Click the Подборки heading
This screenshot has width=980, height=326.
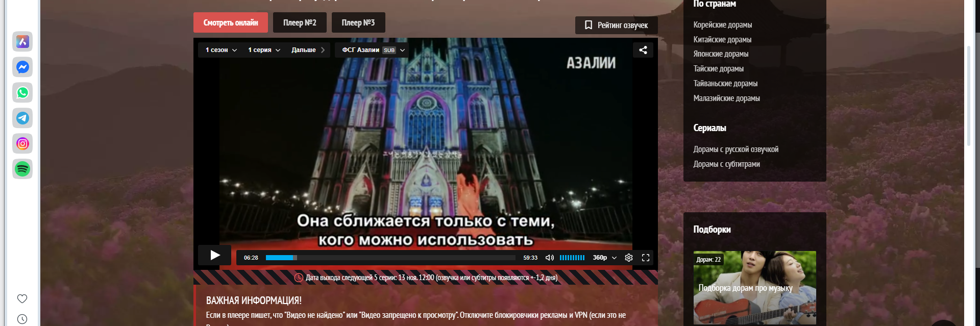[712, 229]
